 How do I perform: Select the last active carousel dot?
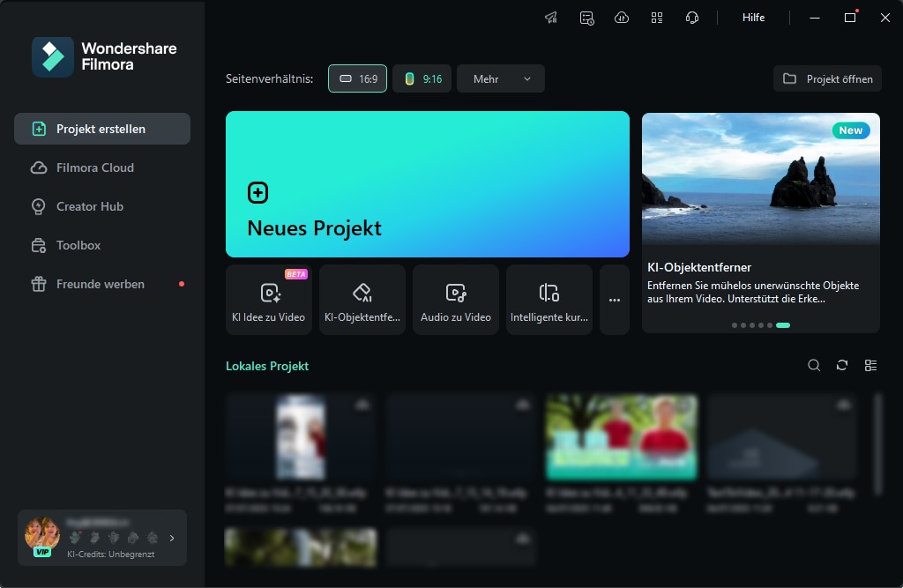pos(783,325)
